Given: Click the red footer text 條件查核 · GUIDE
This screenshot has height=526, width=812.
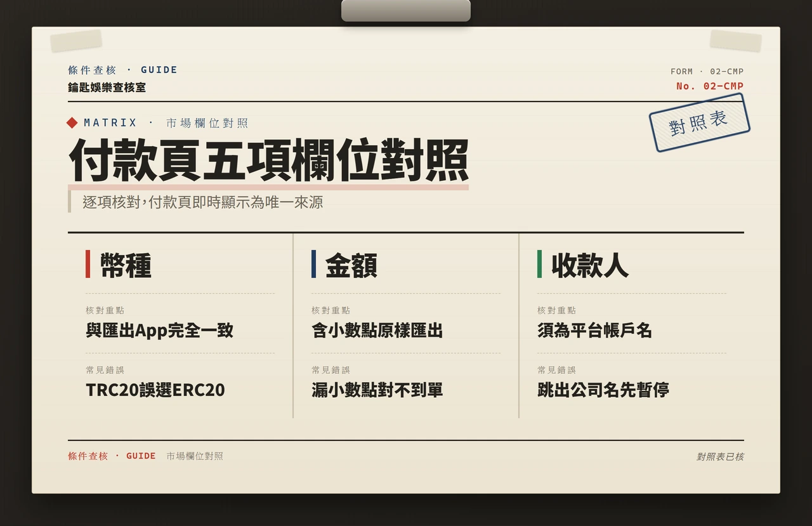Looking at the screenshot, I should (x=112, y=456).
